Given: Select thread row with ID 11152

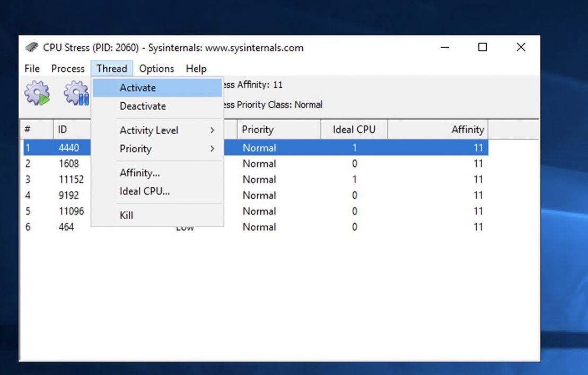Looking at the screenshot, I should tap(256, 180).
